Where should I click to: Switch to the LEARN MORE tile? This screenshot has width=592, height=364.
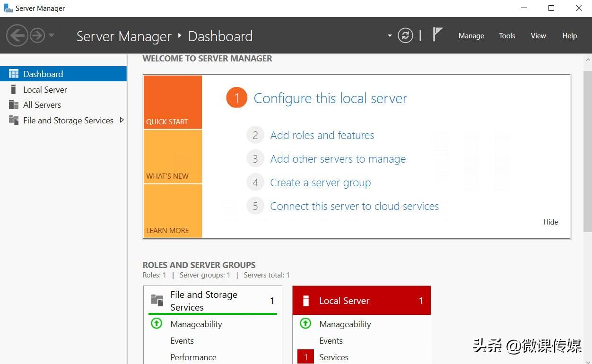click(x=173, y=211)
